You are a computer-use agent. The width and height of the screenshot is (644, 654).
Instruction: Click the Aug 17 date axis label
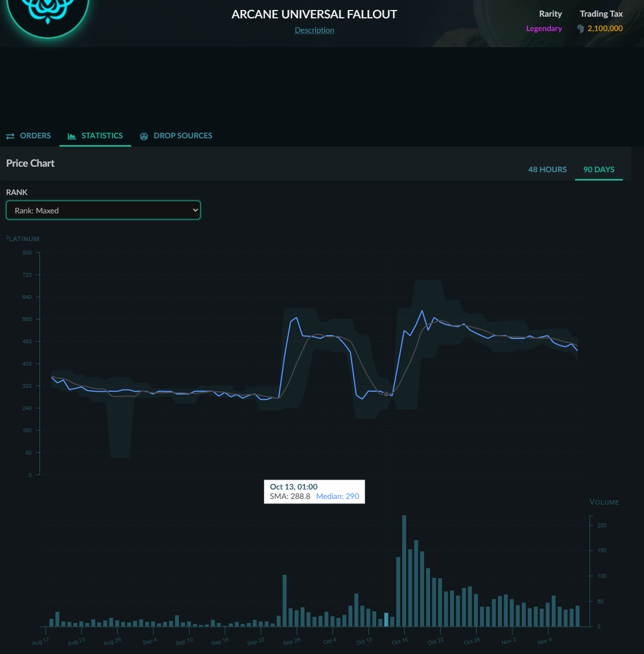click(x=41, y=641)
